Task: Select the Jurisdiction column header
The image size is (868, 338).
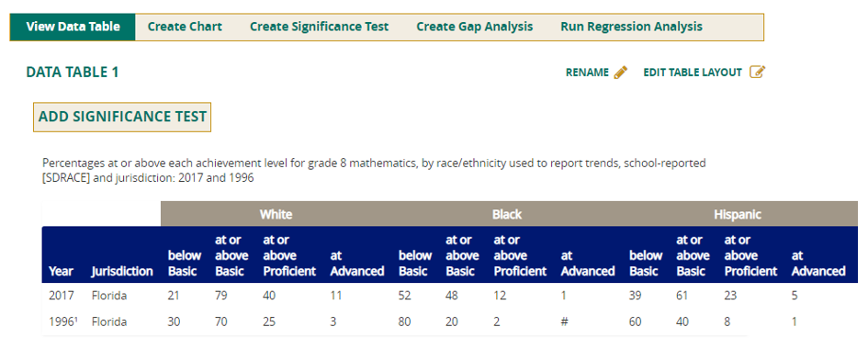Action: pyautogui.click(x=122, y=271)
